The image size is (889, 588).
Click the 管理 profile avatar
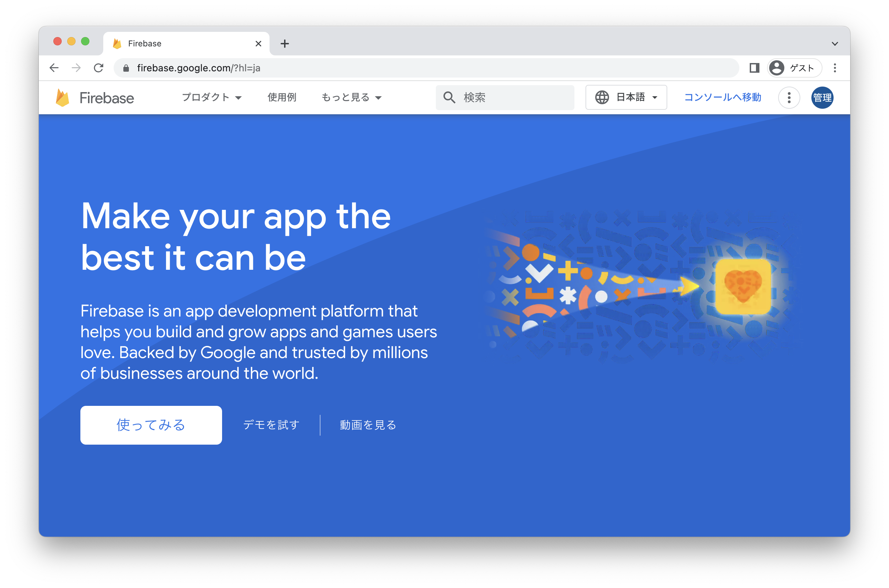tap(822, 98)
